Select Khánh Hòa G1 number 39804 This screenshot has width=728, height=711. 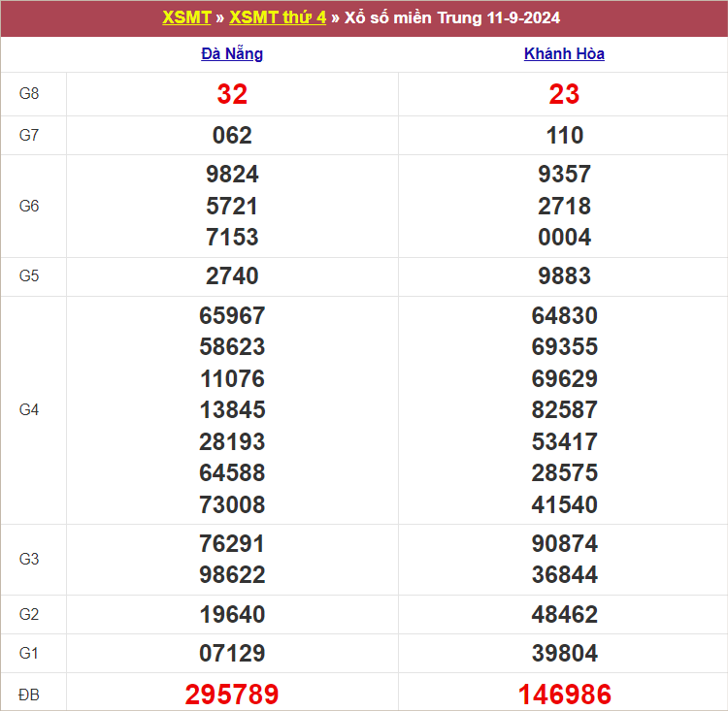pos(564,654)
